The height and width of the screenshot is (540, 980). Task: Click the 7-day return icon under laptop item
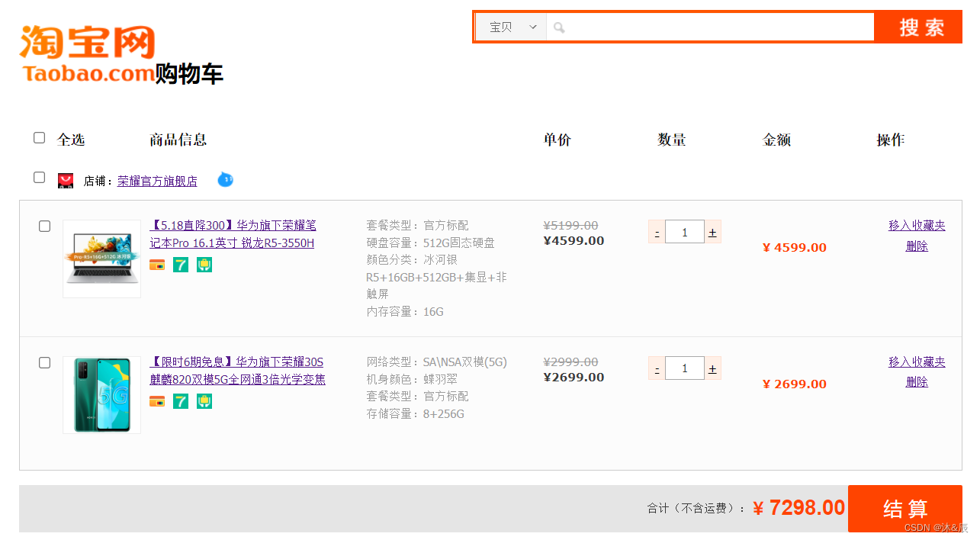(x=181, y=265)
